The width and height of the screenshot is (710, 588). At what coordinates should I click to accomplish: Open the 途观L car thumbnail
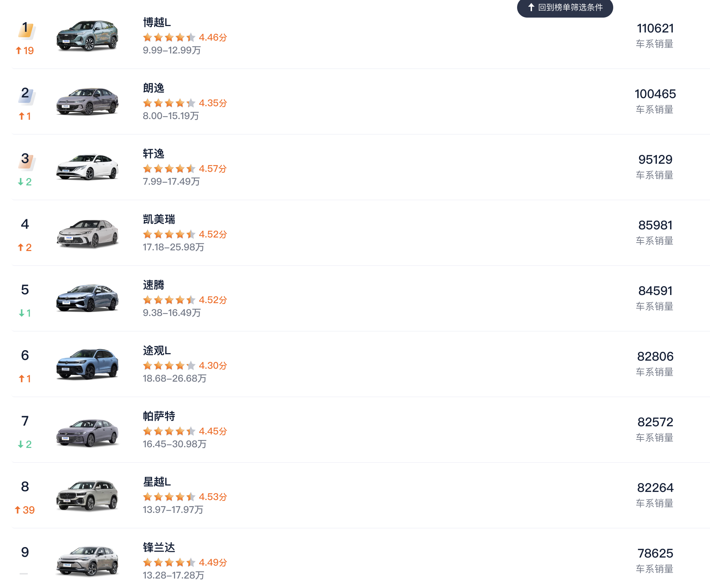point(87,364)
